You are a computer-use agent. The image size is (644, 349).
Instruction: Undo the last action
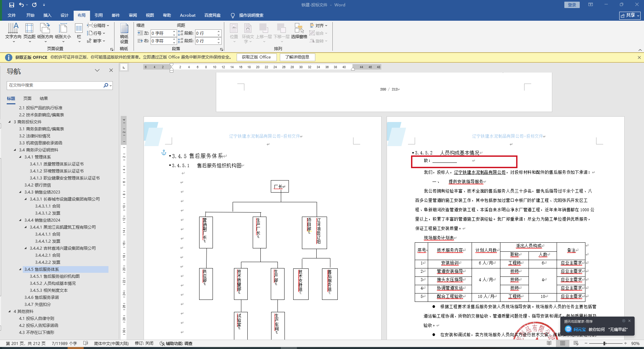(x=21, y=5)
